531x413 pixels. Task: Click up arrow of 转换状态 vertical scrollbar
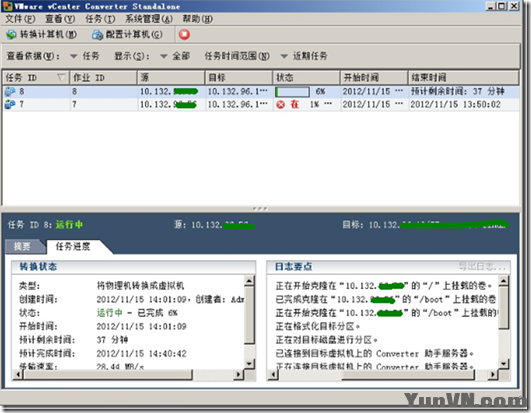249,281
